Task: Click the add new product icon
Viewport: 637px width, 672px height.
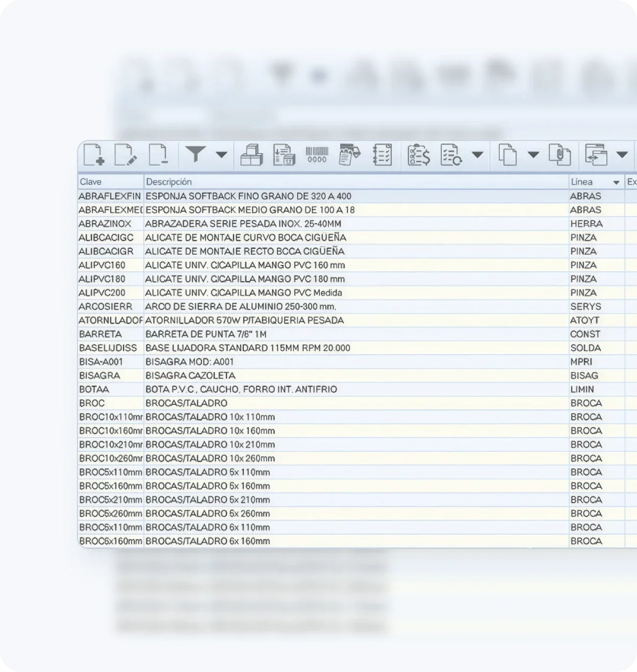Action: point(94,155)
